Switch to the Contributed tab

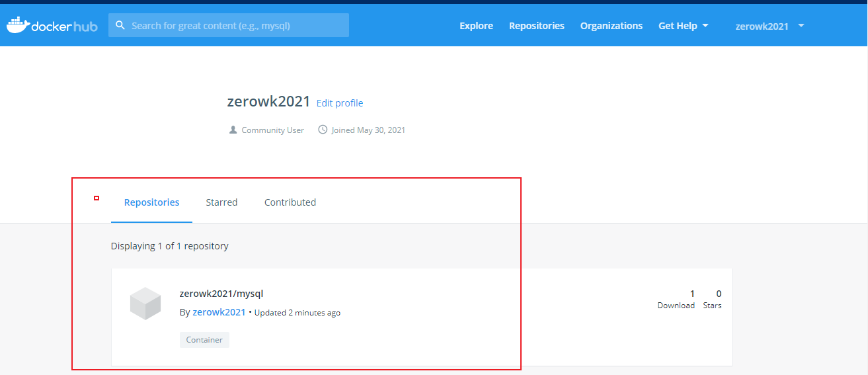point(290,202)
